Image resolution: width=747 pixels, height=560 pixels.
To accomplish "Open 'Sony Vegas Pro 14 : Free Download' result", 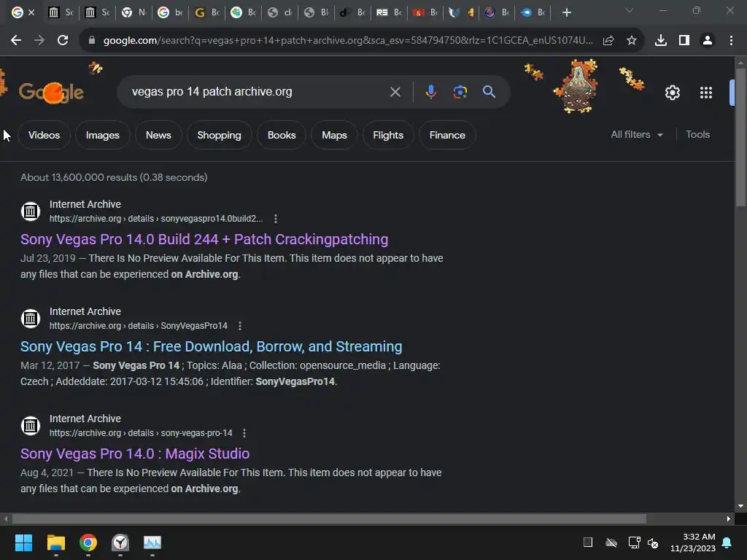I will coord(211,346).
